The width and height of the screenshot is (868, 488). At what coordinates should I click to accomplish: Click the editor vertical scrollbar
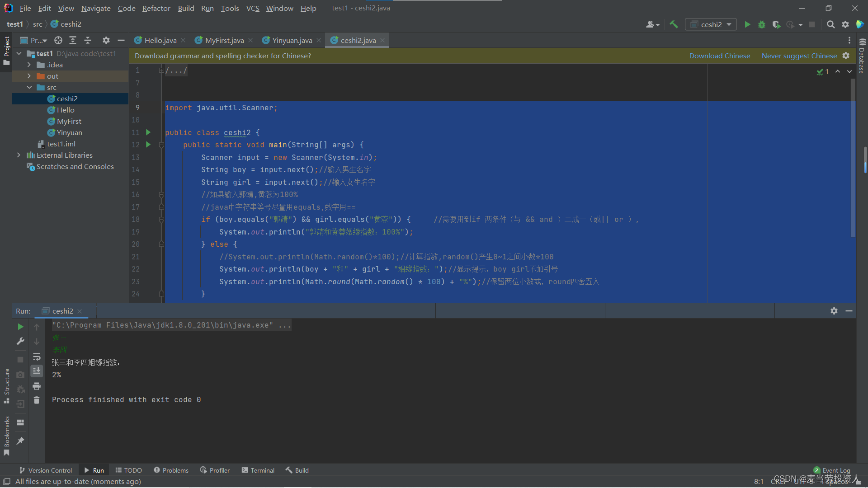[853, 158]
